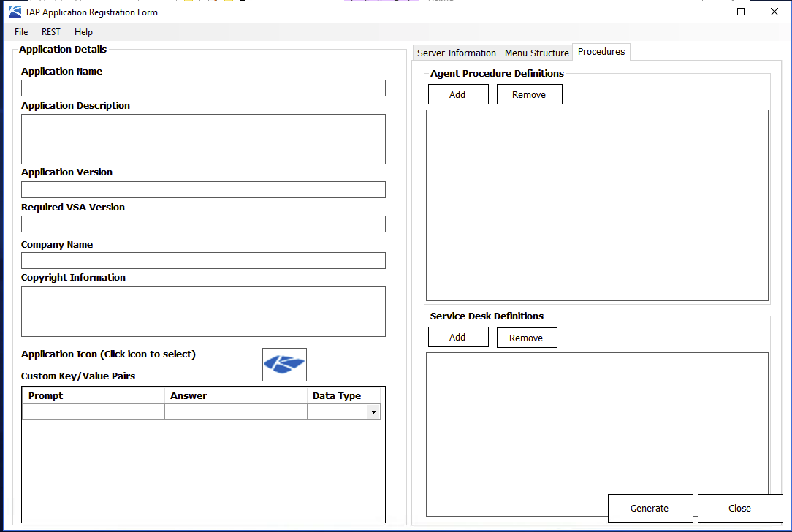
Task: Click into the Copyright Information box
Action: [x=203, y=312]
